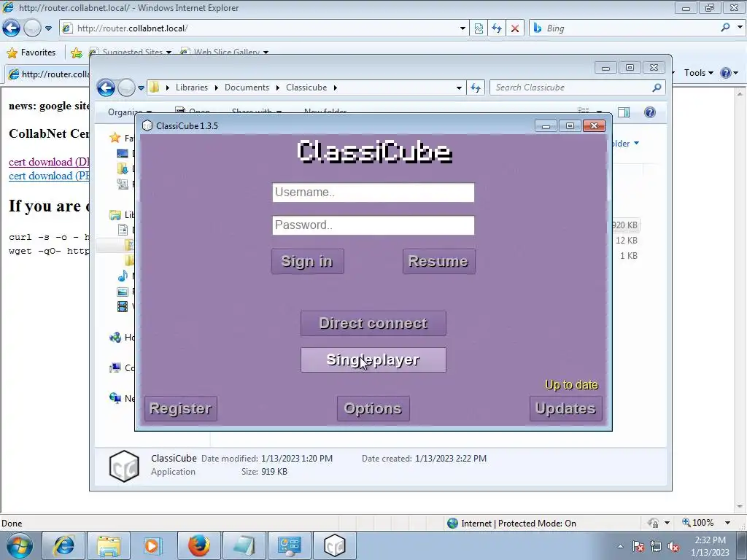Click the IE compatibility view icon
The image size is (747, 560).
click(479, 28)
